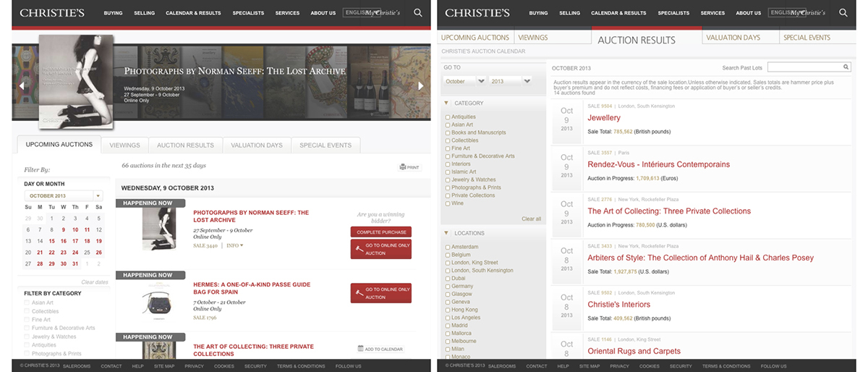Check Books and Manuscripts category

click(448, 132)
